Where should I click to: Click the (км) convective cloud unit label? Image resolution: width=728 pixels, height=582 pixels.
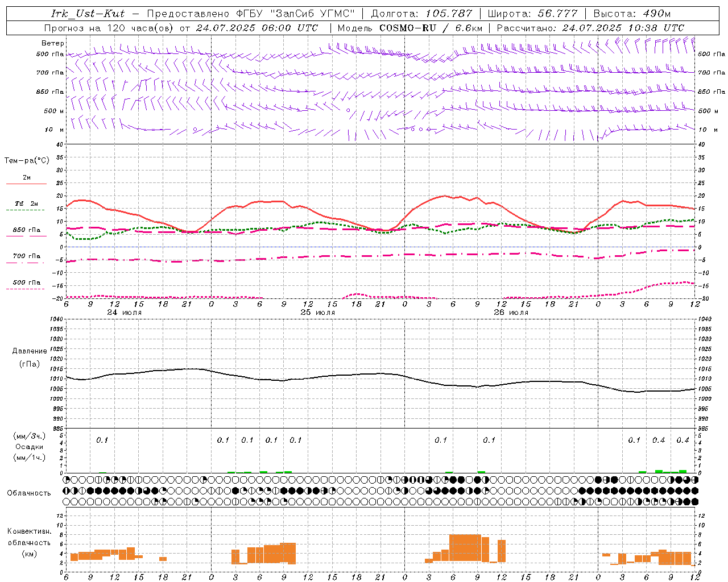30,554
